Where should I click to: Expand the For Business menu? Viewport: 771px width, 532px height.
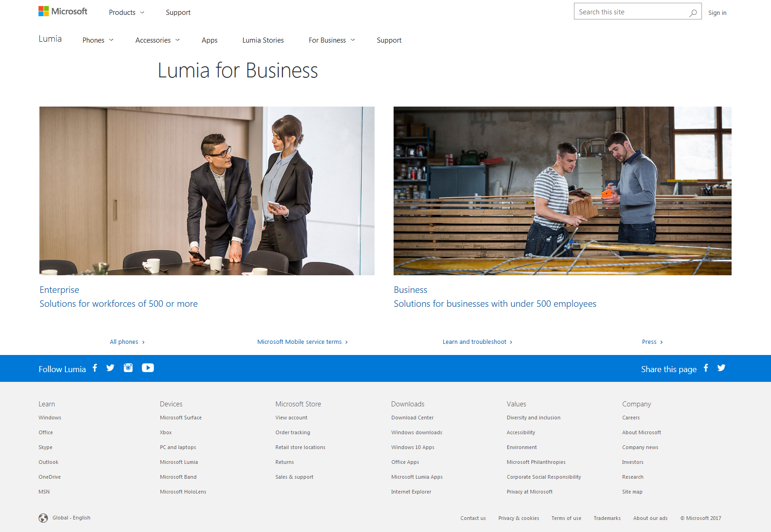332,40
